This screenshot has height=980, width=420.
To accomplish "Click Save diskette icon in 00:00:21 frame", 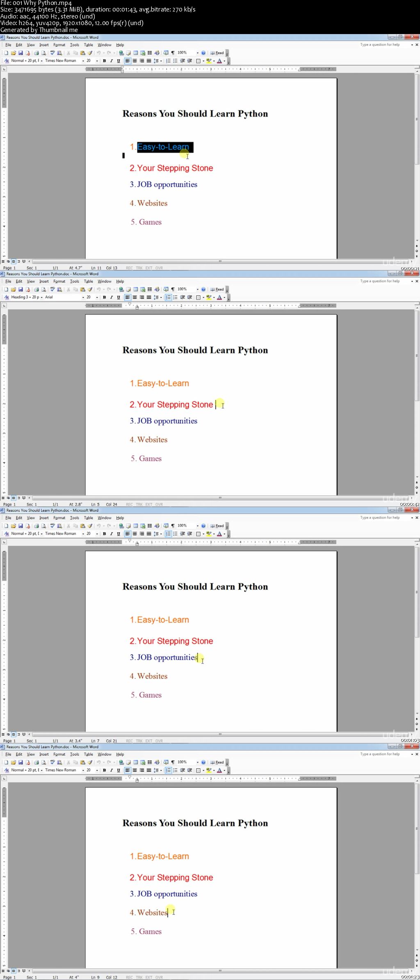I will [21, 53].
